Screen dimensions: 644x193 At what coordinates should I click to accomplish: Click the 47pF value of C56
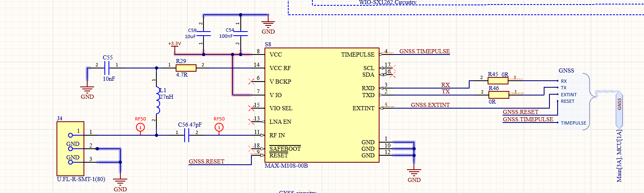click(x=196, y=125)
